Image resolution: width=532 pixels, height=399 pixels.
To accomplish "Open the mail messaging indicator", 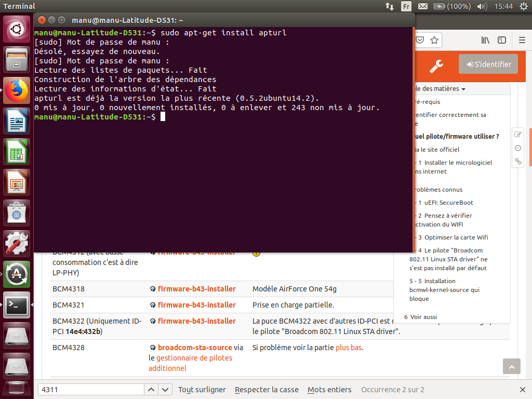I will (422, 6).
